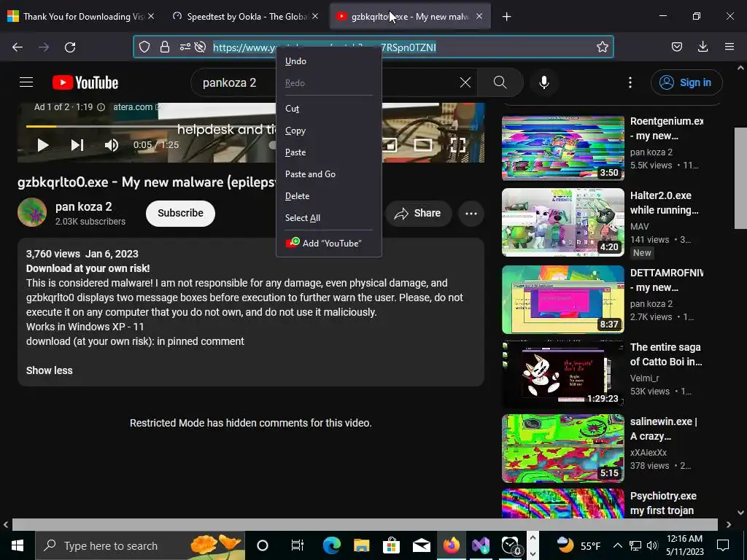Open the pan koza 2 channel name link

point(83,206)
